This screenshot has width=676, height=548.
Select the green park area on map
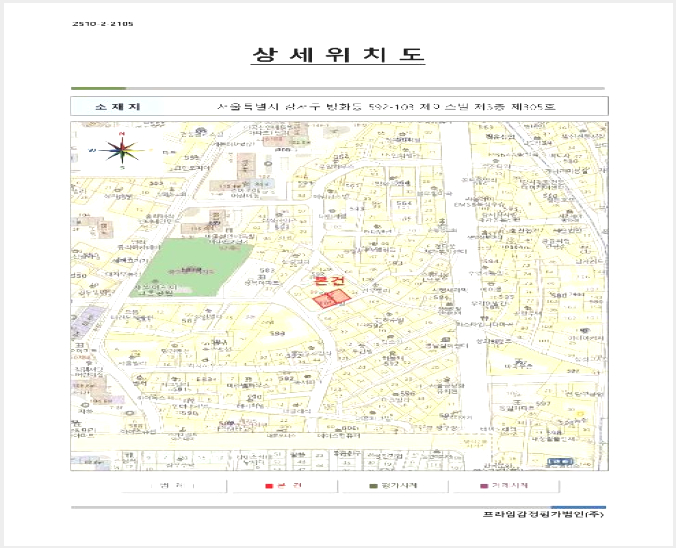[x=190, y=268]
